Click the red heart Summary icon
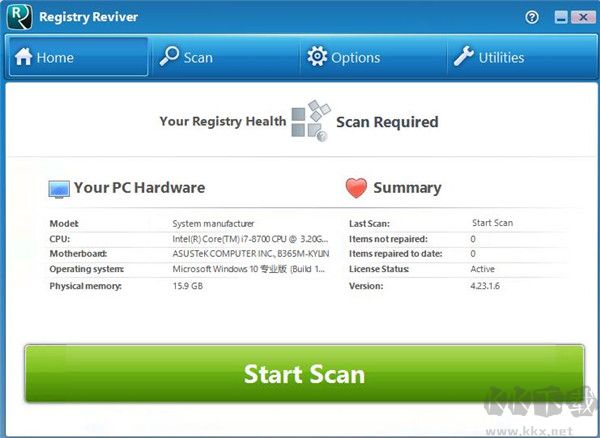The width and height of the screenshot is (600, 438). pyautogui.click(x=356, y=188)
